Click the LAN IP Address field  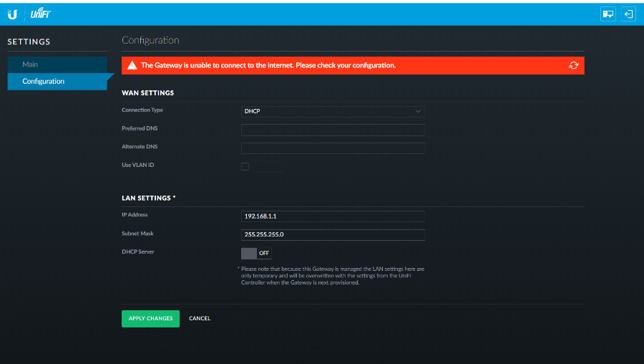click(x=333, y=216)
